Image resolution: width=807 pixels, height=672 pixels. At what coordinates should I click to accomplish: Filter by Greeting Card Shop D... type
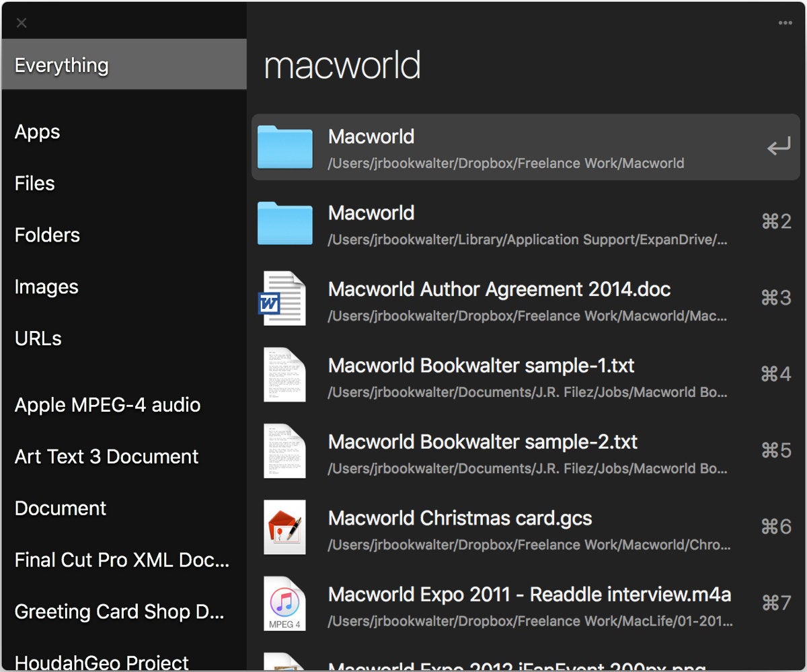tap(120, 611)
